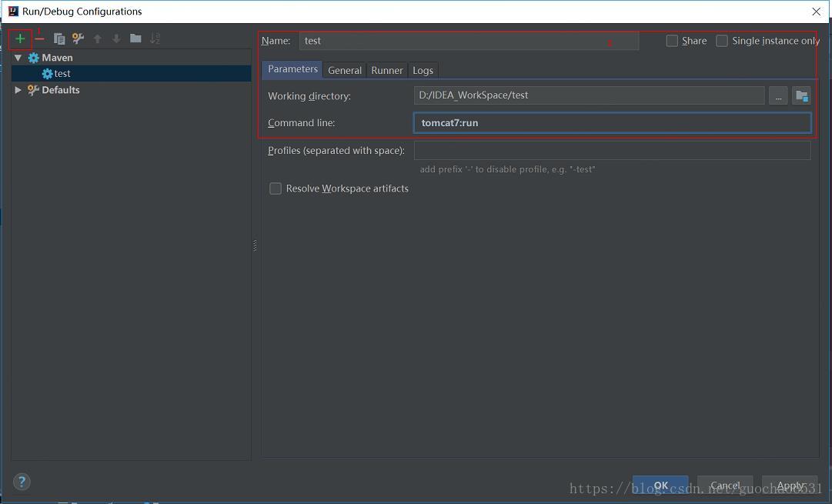Switch to the General tab
The height and width of the screenshot is (504, 832).
345,70
